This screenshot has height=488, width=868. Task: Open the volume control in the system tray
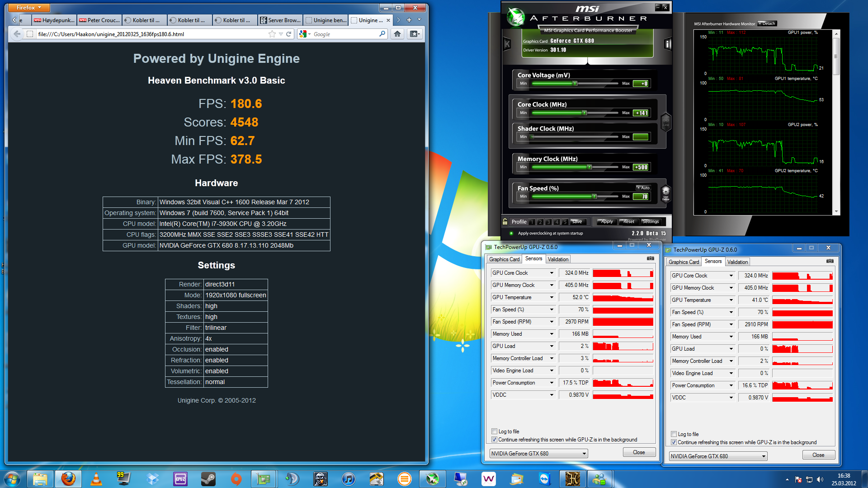click(820, 479)
